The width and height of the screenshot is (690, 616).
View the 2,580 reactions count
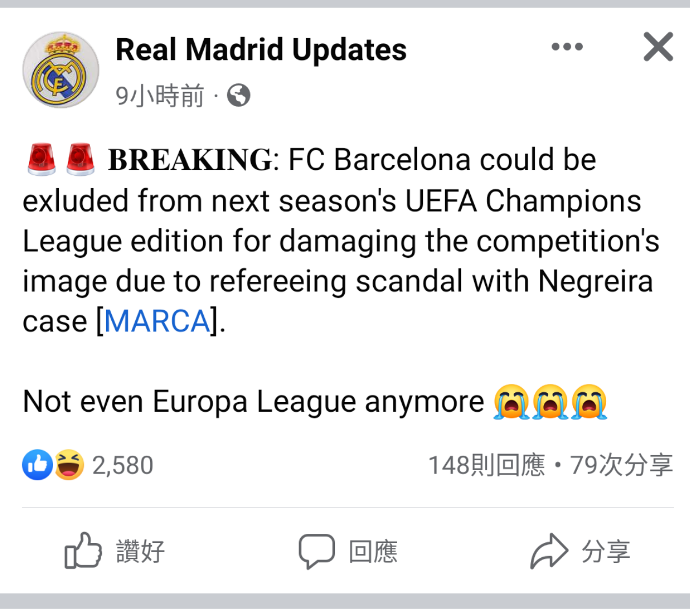[x=123, y=465]
